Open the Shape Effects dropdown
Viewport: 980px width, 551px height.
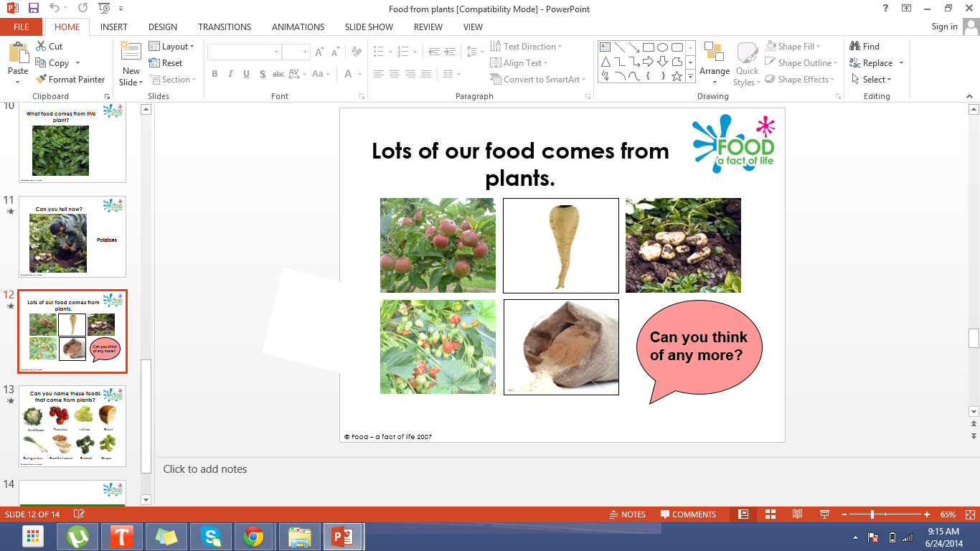[801, 80]
